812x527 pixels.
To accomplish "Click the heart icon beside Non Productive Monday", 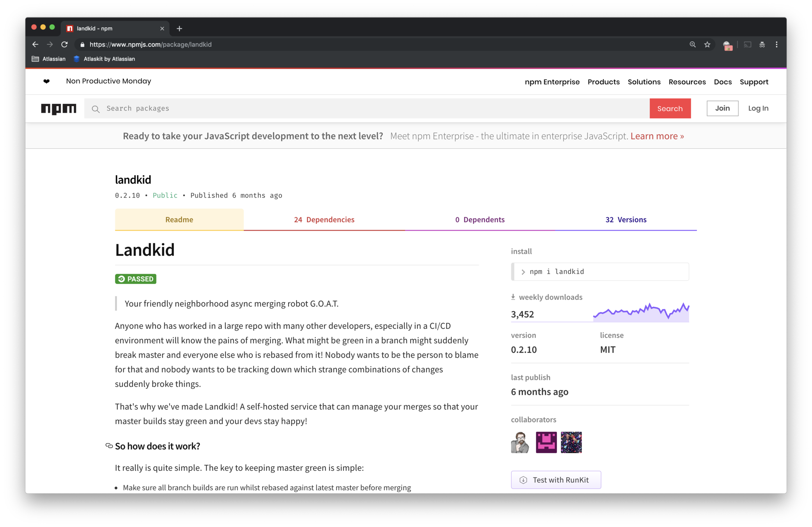I will click(x=46, y=81).
